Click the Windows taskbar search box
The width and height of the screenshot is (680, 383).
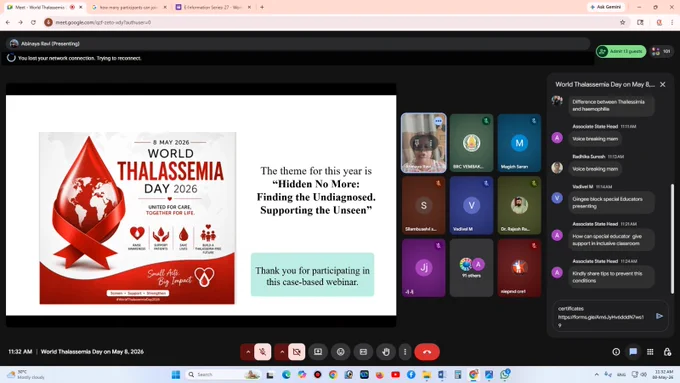[223, 375]
